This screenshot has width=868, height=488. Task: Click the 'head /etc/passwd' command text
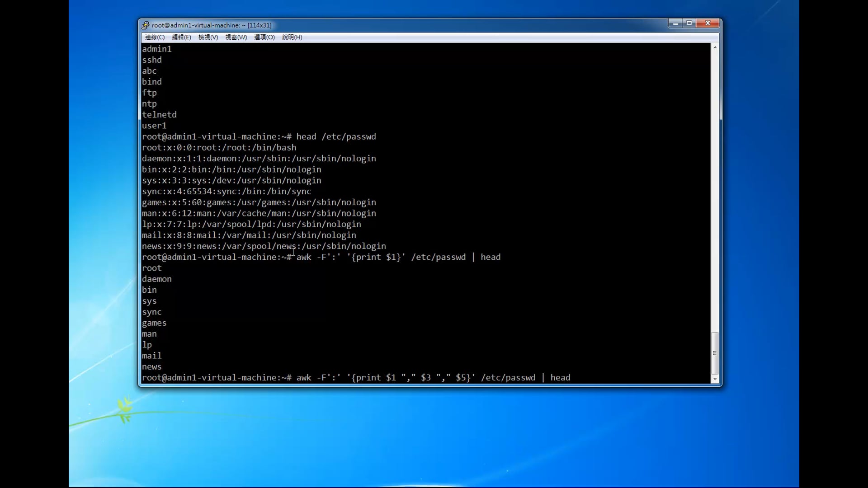pos(336,136)
